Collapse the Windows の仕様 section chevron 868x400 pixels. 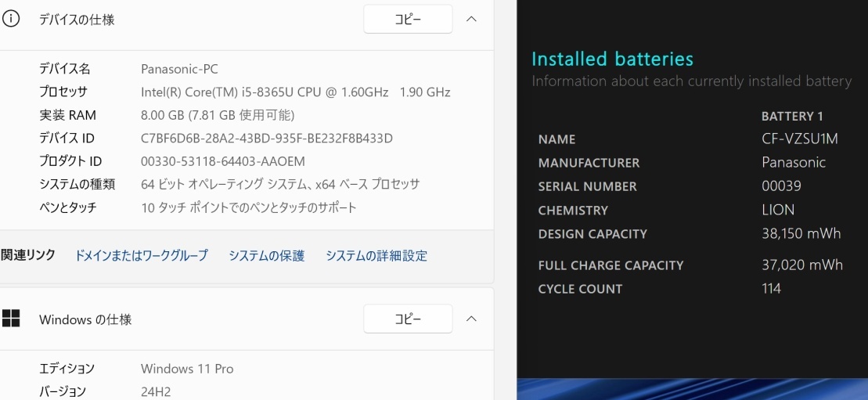click(x=471, y=319)
